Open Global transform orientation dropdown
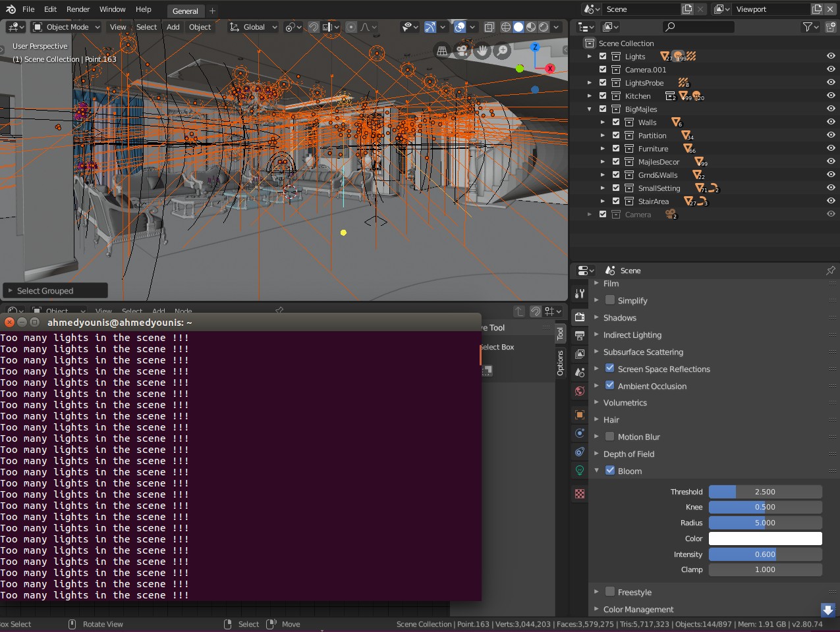The height and width of the screenshot is (632, 840). pyautogui.click(x=253, y=27)
